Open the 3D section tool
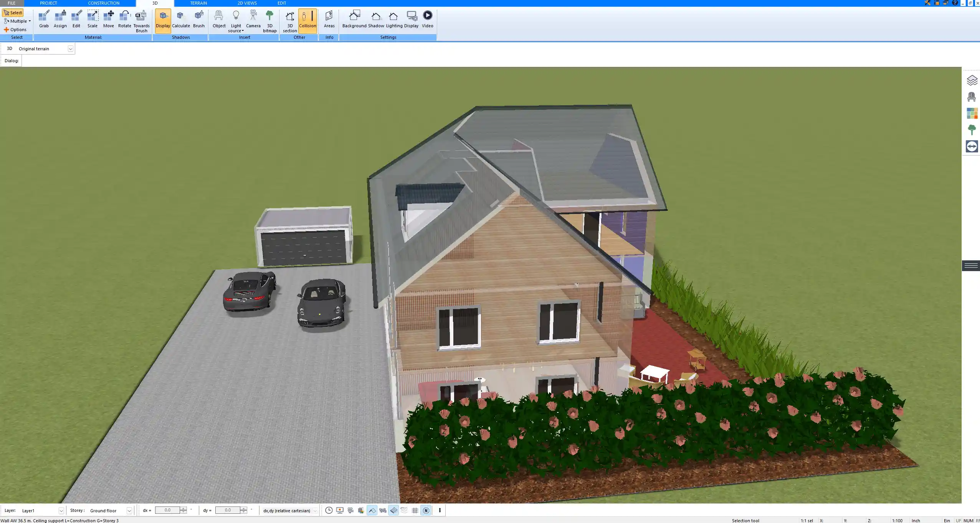 pyautogui.click(x=290, y=21)
